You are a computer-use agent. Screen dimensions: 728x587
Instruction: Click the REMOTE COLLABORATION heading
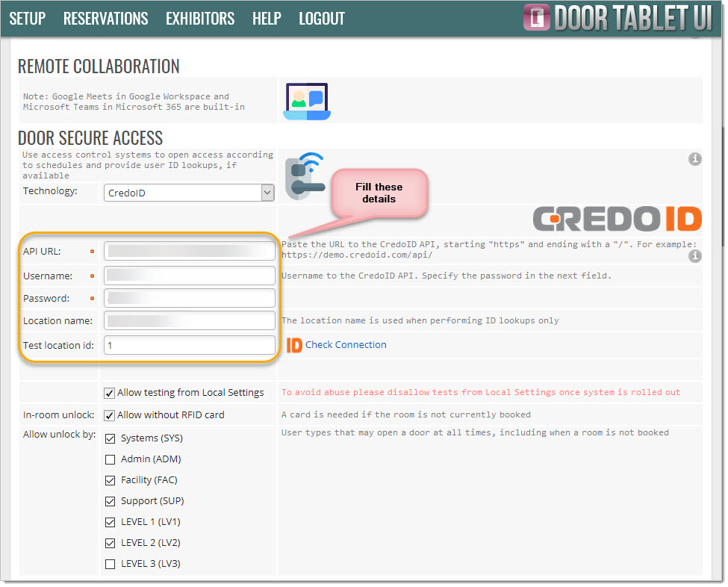click(99, 66)
